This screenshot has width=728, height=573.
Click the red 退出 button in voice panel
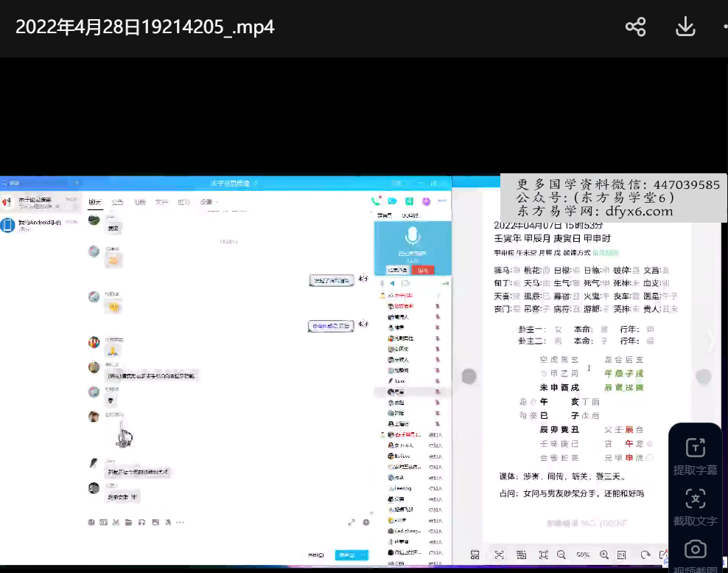(423, 271)
